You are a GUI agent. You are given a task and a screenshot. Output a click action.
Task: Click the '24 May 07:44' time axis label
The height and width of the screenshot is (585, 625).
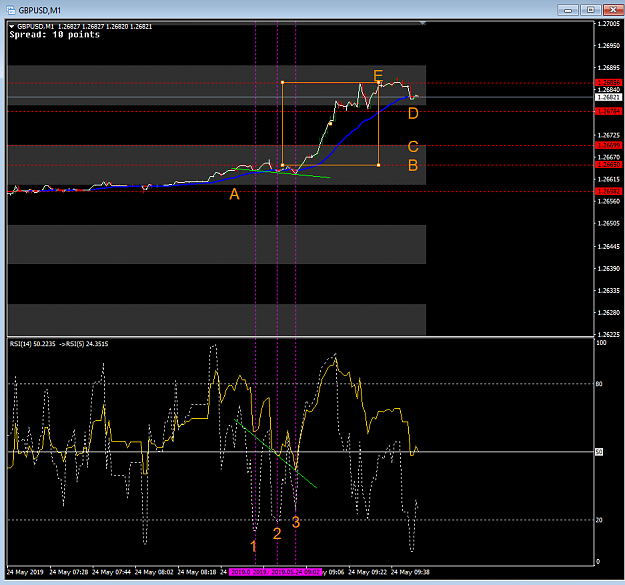coord(111,572)
